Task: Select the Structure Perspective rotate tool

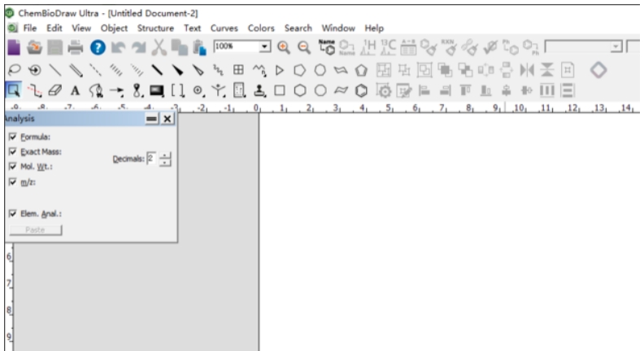Action: pyautogui.click(x=34, y=70)
